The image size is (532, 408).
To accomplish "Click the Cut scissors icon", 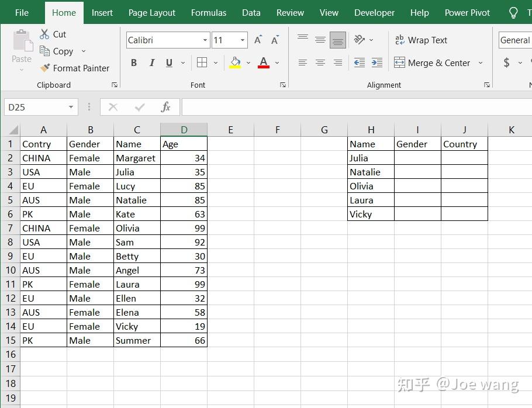I will [x=44, y=34].
